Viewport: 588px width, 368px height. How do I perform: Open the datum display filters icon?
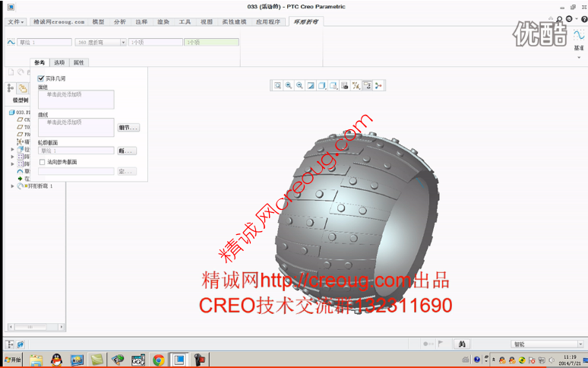(x=356, y=85)
